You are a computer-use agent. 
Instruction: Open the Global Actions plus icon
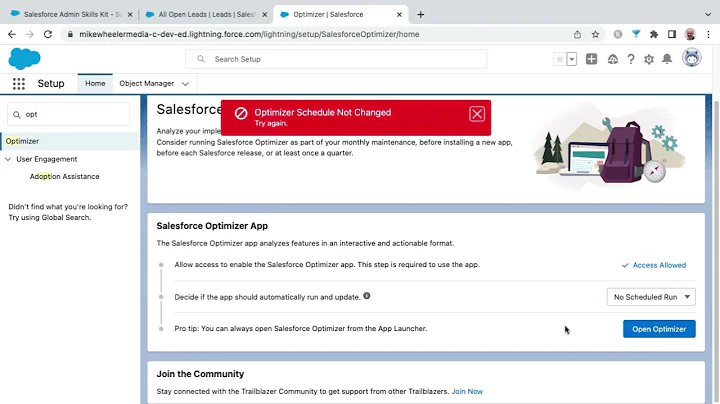pyautogui.click(x=591, y=59)
